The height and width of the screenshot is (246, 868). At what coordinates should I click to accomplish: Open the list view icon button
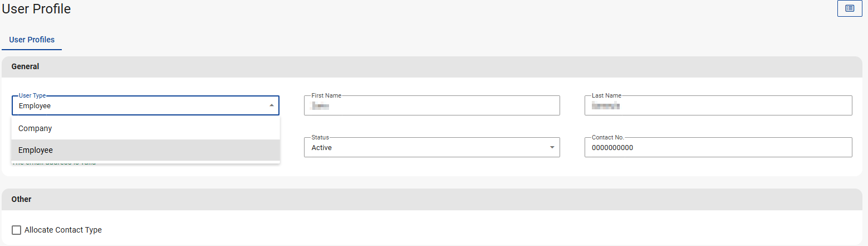pos(849,8)
